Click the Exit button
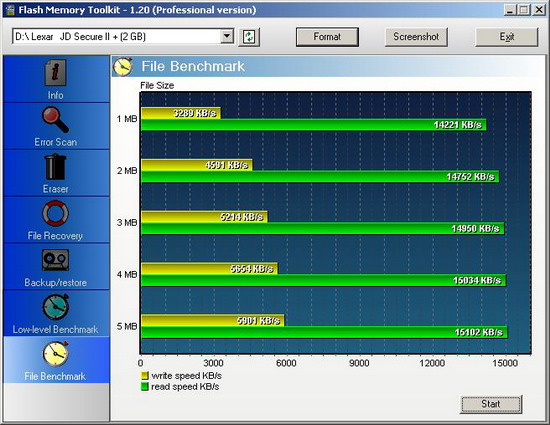Image resolution: width=550 pixels, height=425 pixels. point(507,37)
